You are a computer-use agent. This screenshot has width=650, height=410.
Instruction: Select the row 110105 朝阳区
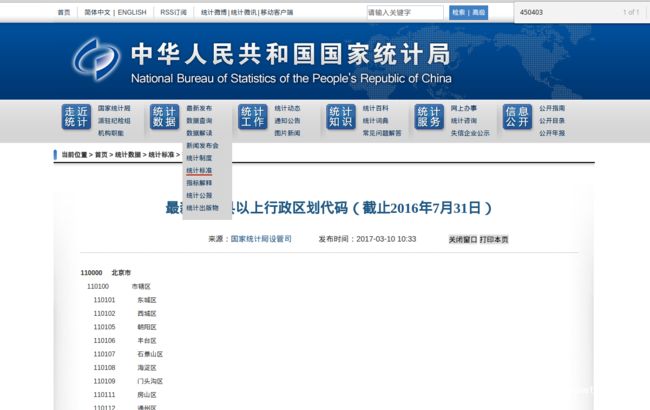click(x=125, y=327)
